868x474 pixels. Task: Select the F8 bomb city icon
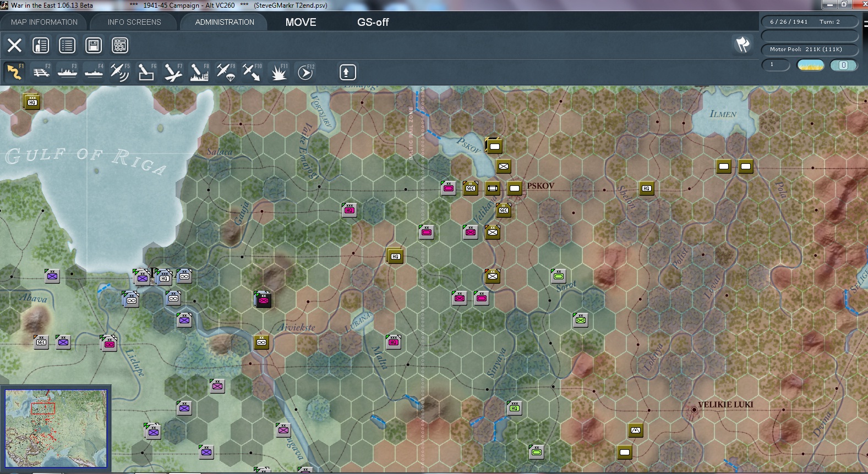pyautogui.click(x=199, y=72)
